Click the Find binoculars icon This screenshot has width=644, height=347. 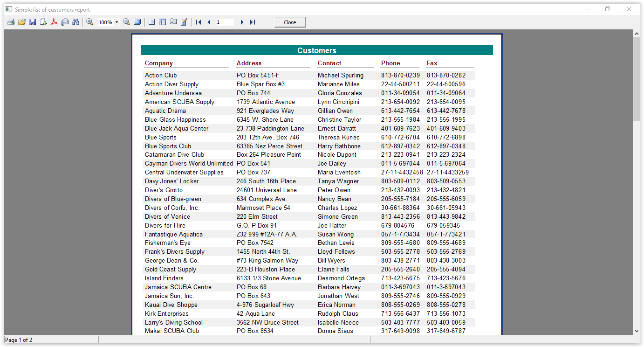click(75, 22)
